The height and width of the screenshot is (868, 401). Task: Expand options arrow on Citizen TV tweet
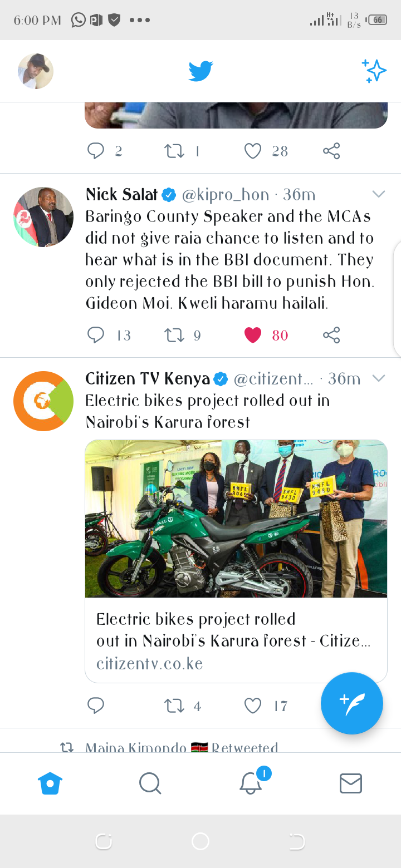coord(379,378)
